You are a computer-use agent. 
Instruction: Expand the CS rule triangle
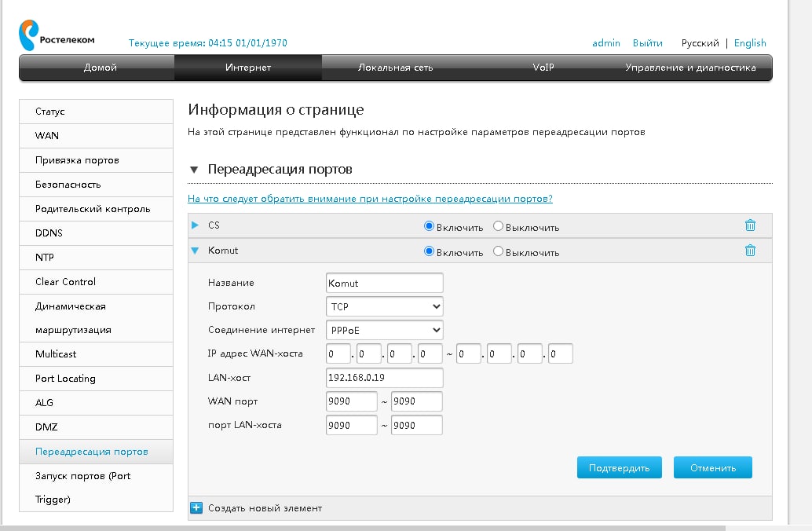coord(196,225)
